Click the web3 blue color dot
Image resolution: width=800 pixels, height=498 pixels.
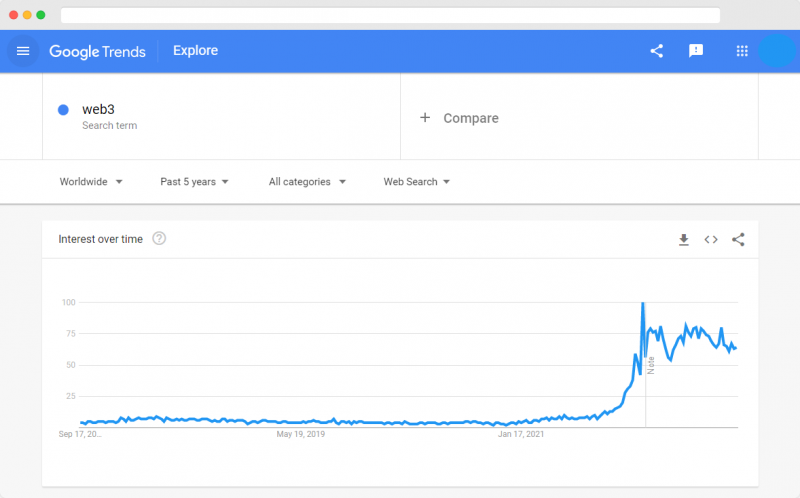point(63,110)
